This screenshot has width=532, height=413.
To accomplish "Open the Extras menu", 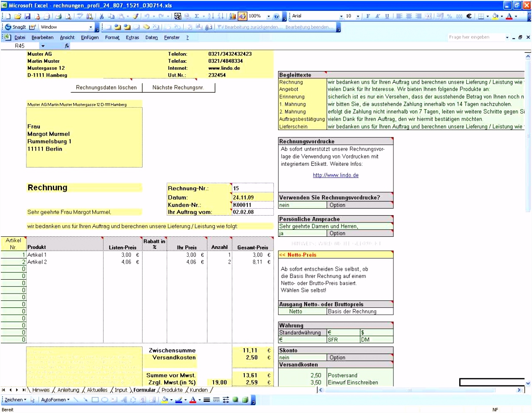I will coord(133,38).
